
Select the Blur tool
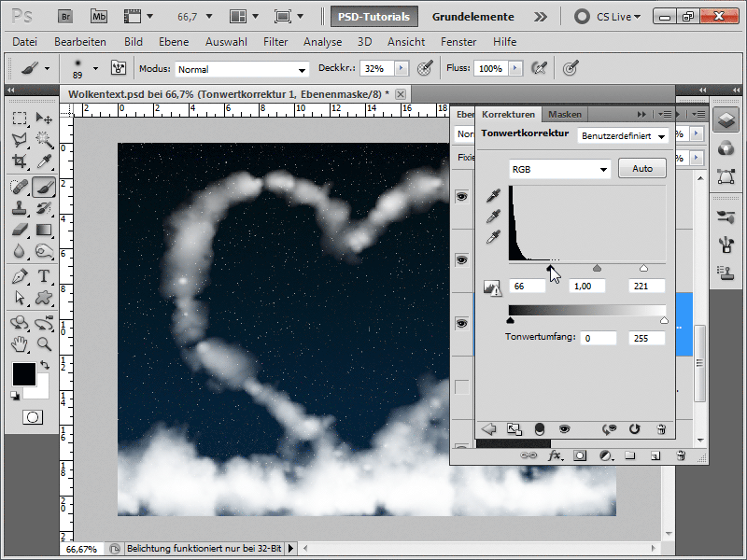(20, 251)
